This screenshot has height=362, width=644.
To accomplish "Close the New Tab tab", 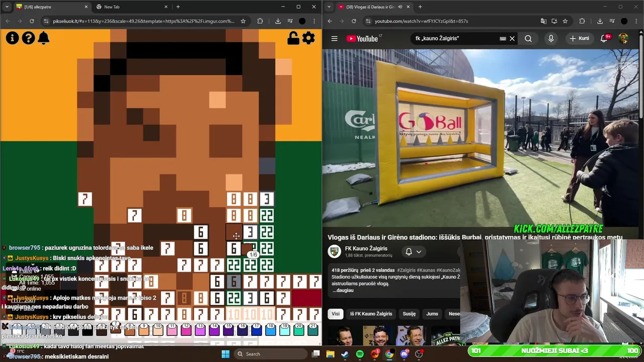I will click(166, 7).
